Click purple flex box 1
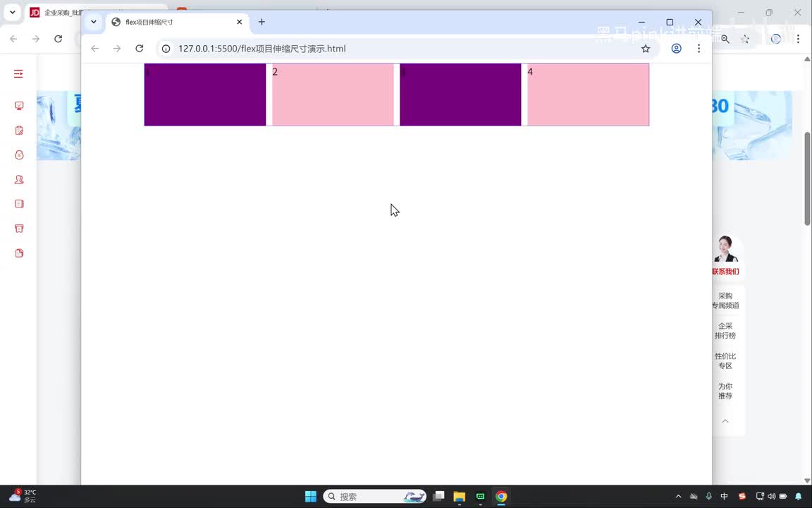 [x=205, y=95]
